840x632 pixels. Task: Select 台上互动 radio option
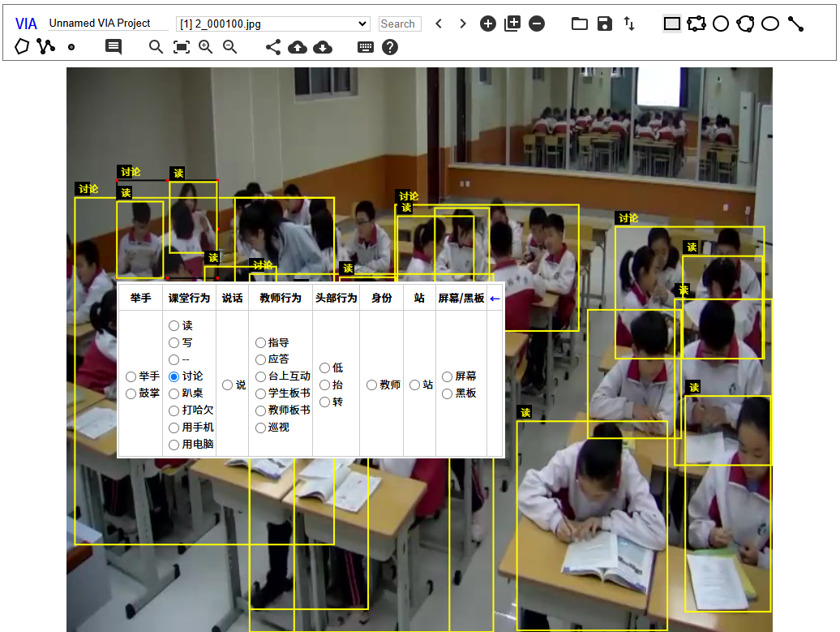(260, 376)
